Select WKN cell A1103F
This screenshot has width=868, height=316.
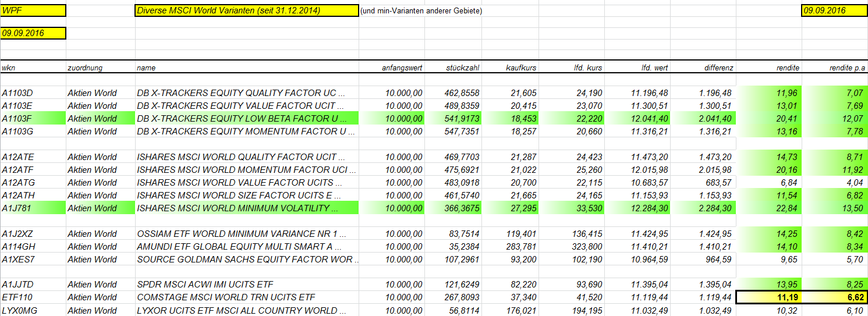(x=33, y=119)
